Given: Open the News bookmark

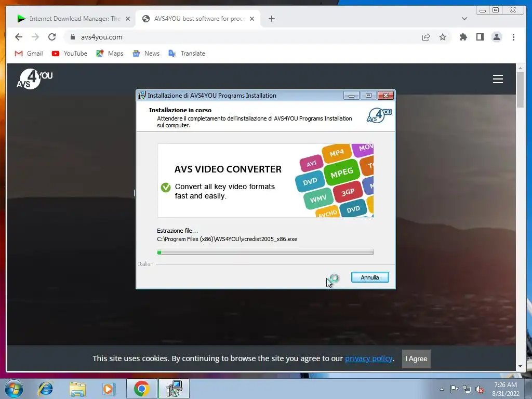Looking at the screenshot, I should click(146, 54).
